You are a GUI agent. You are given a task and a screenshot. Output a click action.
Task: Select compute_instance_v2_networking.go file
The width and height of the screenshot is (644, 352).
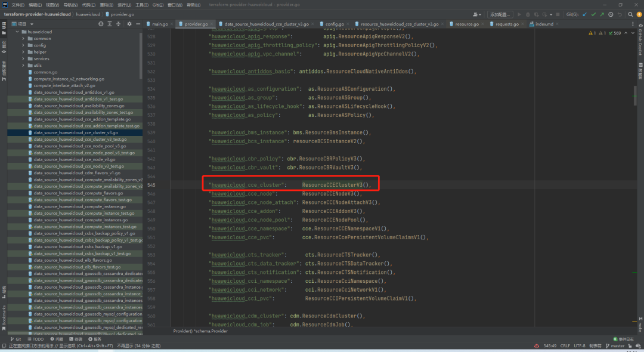tap(75, 79)
